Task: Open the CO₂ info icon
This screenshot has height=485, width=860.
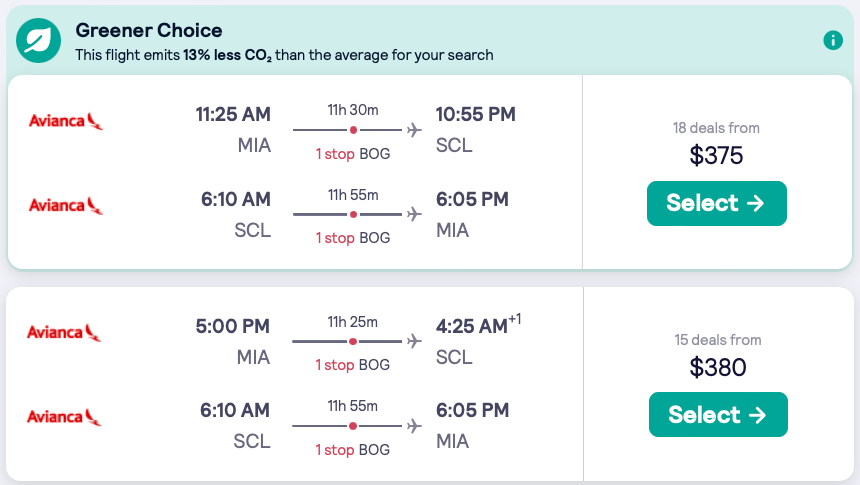Action: pyautogui.click(x=832, y=40)
